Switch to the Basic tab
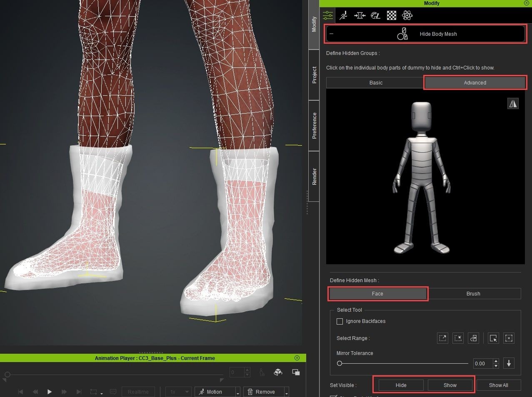 point(375,83)
